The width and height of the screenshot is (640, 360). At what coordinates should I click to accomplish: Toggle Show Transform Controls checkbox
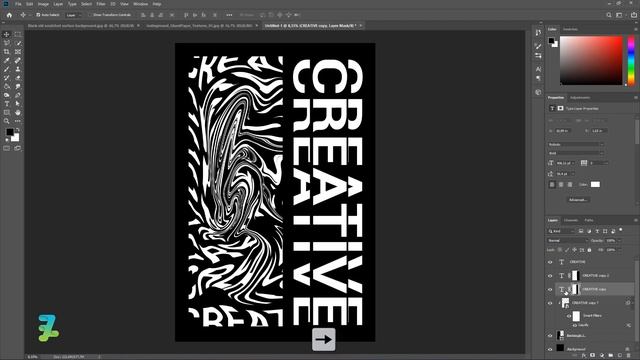point(90,15)
